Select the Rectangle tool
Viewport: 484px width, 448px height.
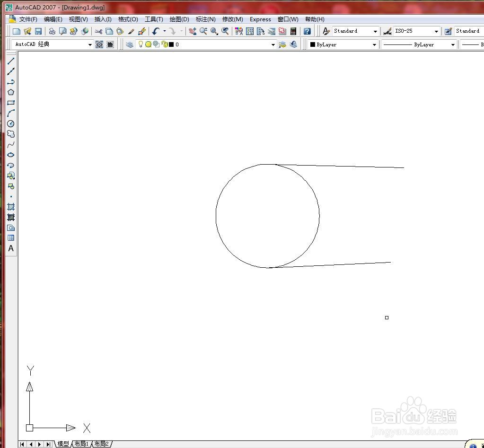click(x=11, y=103)
